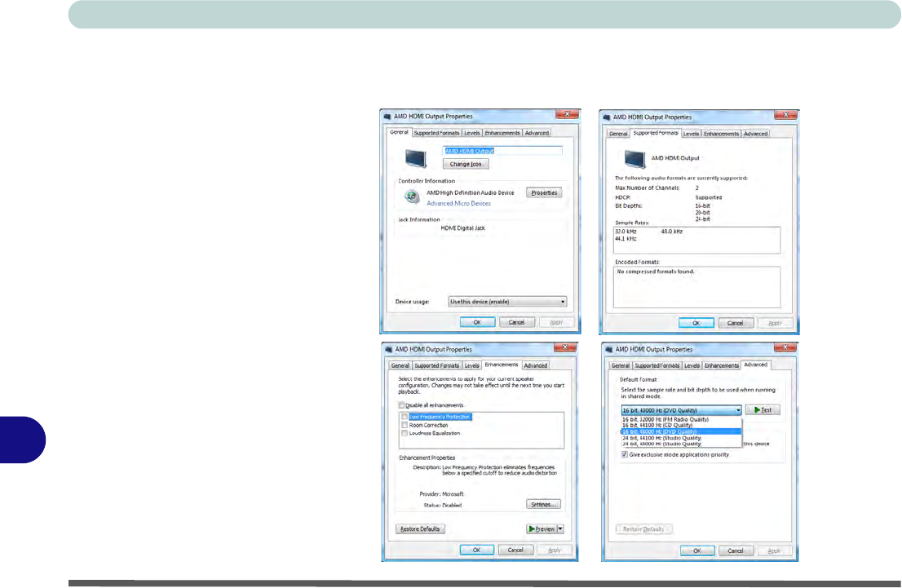Enable Disable all enhancements checkbox

click(400, 405)
